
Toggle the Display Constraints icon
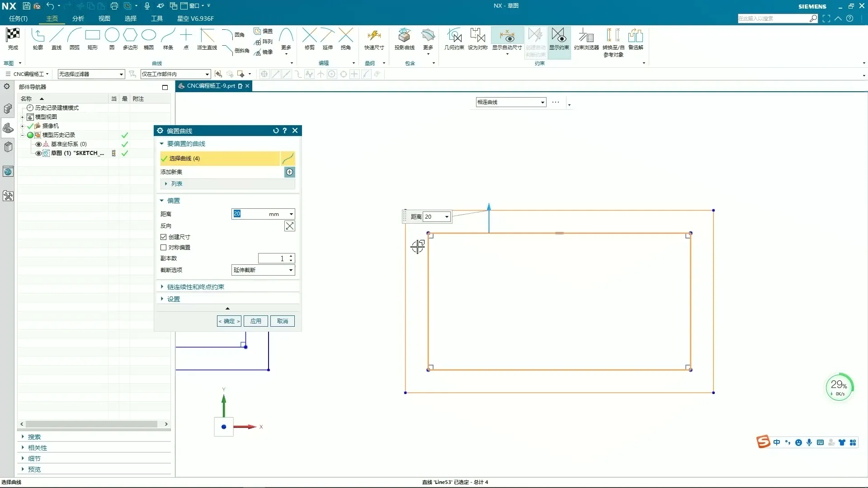559,35
